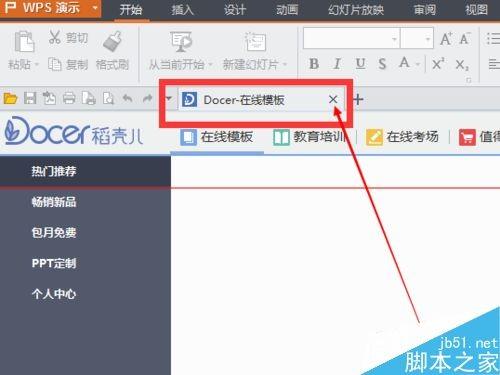This screenshot has height=375, width=500.
Task: Expand the New Slide dropdown arrow
Action: click(x=285, y=64)
